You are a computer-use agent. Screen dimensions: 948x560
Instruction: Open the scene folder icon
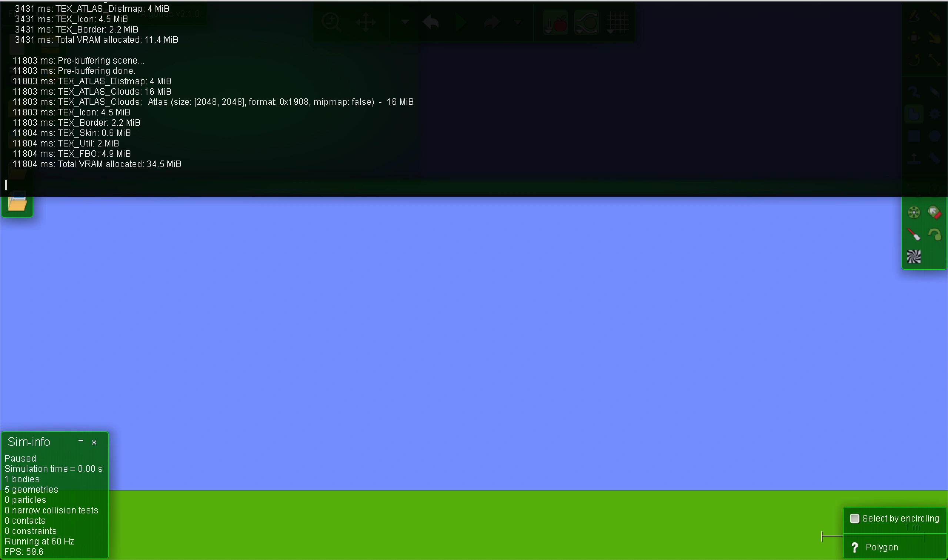tap(17, 203)
